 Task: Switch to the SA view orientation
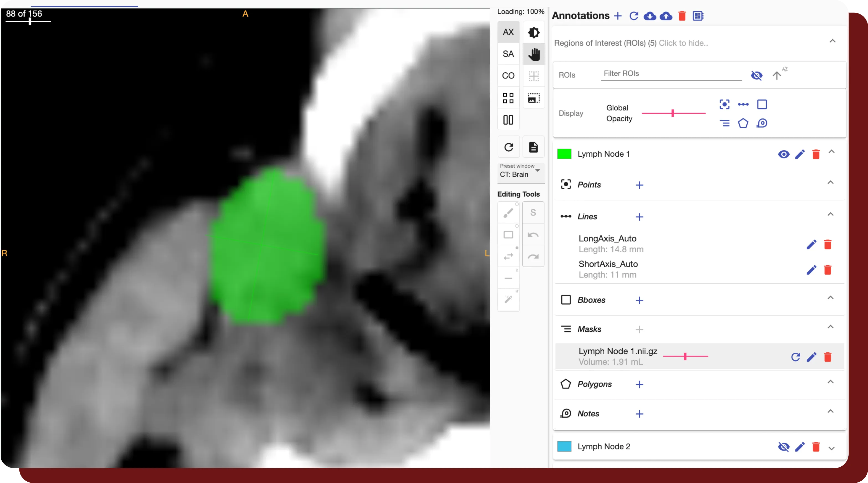(508, 54)
